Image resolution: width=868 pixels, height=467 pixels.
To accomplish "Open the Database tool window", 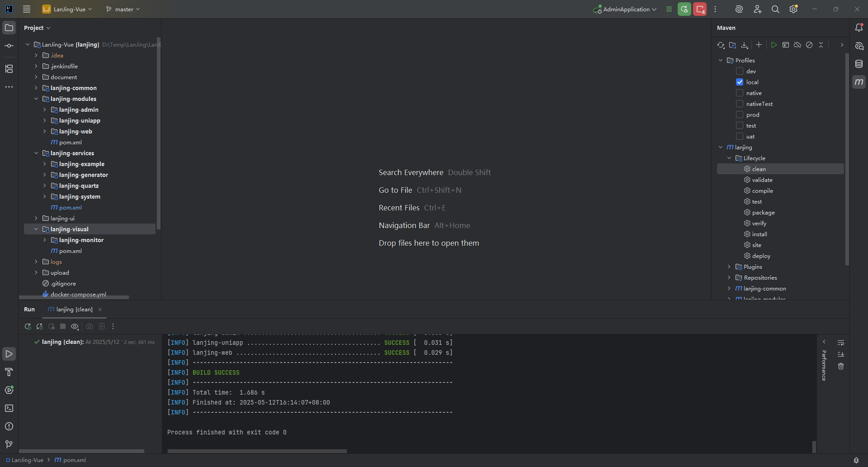I will coord(859,64).
